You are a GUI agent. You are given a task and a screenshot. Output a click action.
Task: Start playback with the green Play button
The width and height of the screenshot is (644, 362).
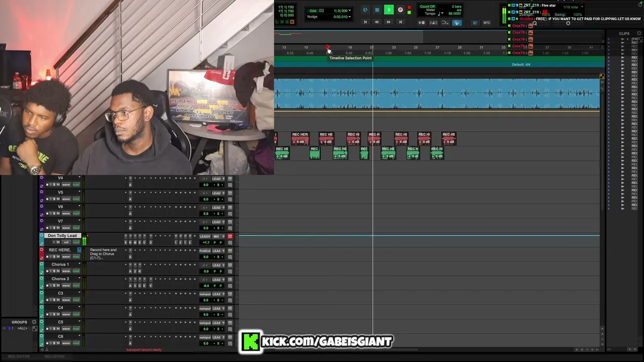(x=389, y=10)
